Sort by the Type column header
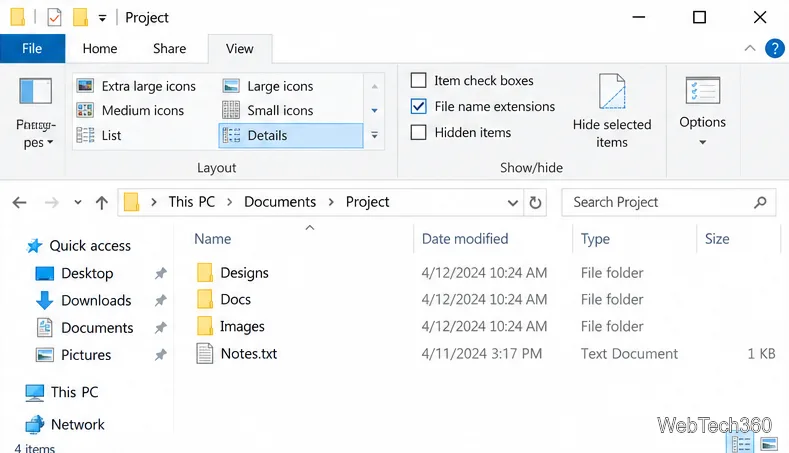The image size is (789, 453). coord(595,239)
